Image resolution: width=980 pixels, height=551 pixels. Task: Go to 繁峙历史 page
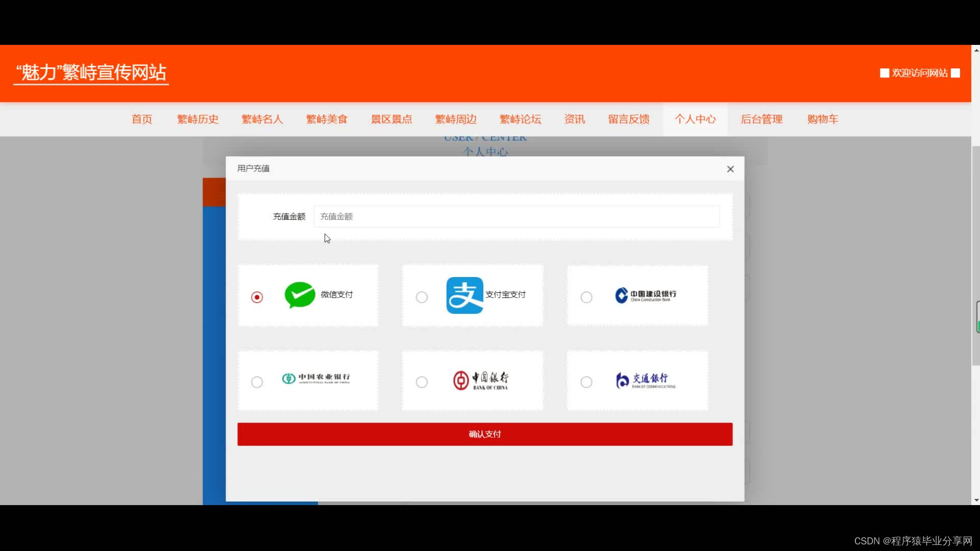click(198, 119)
